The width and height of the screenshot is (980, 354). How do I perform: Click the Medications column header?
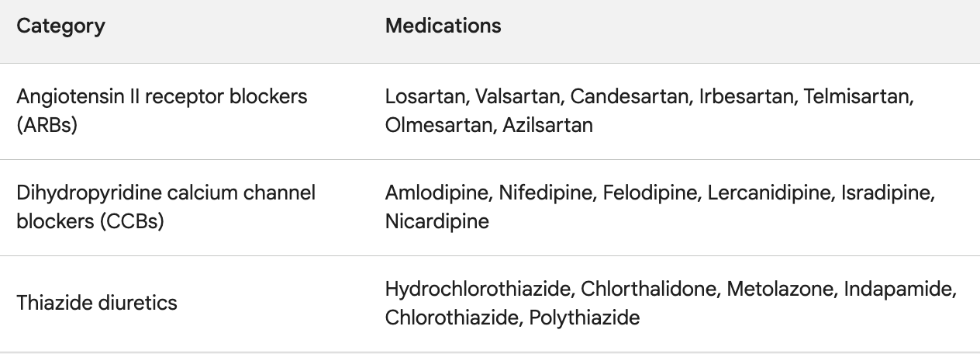[x=443, y=26]
